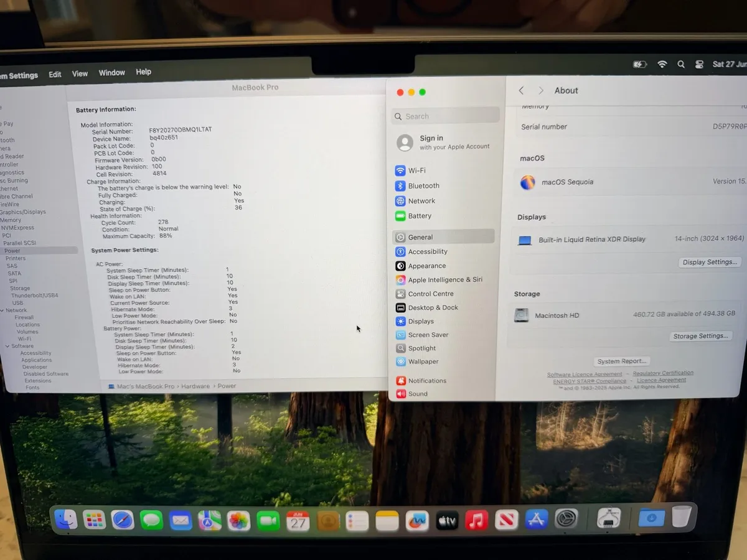This screenshot has height=560, width=747.
Task: Open the Edit menu
Action: 55,74
